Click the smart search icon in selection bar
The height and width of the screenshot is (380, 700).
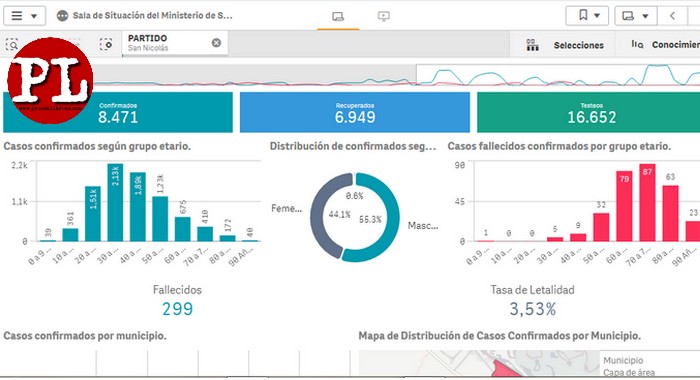coord(12,45)
